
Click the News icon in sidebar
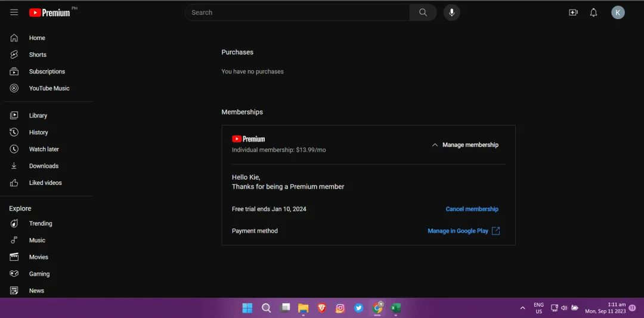[14, 291]
